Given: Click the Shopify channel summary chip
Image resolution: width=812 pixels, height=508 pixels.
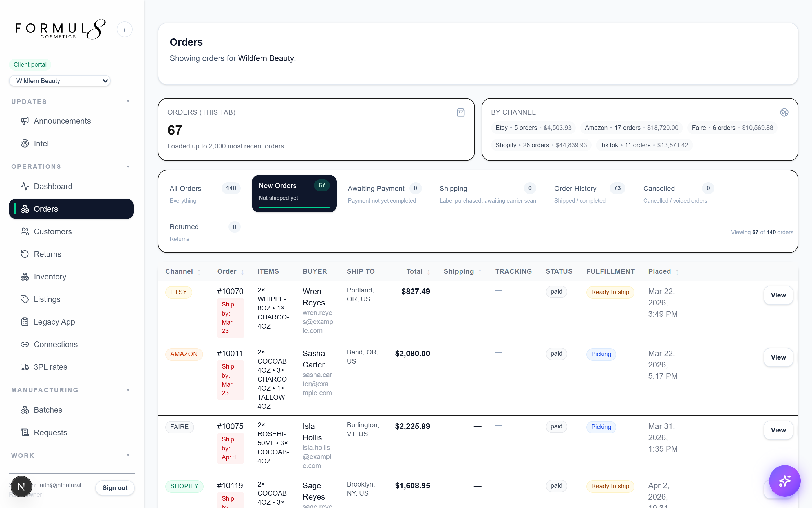Looking at the screenshot, I should point(541,145).
